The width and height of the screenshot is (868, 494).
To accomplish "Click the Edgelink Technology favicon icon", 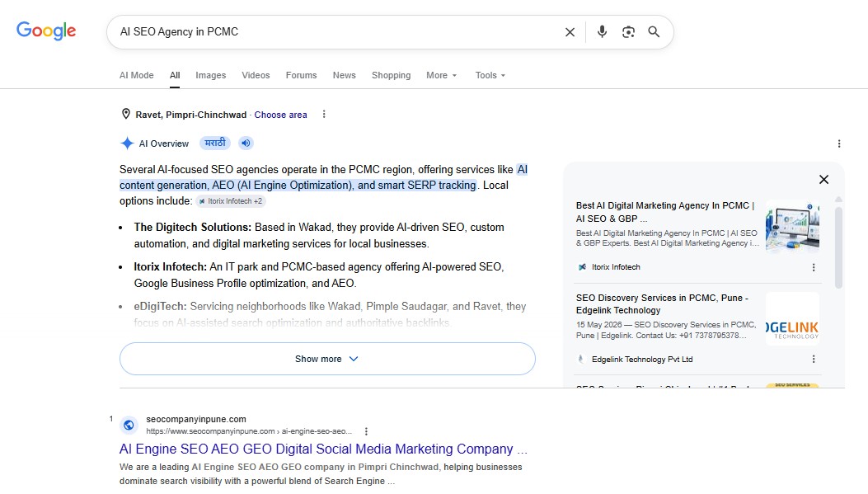I will click(580, 359).
